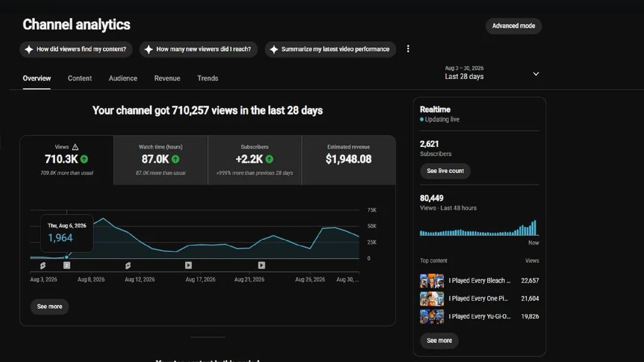The width and height of the screenshot is (644, 362).
Task: Click the warning triangle beside Views
Action: tap(75, 147)
